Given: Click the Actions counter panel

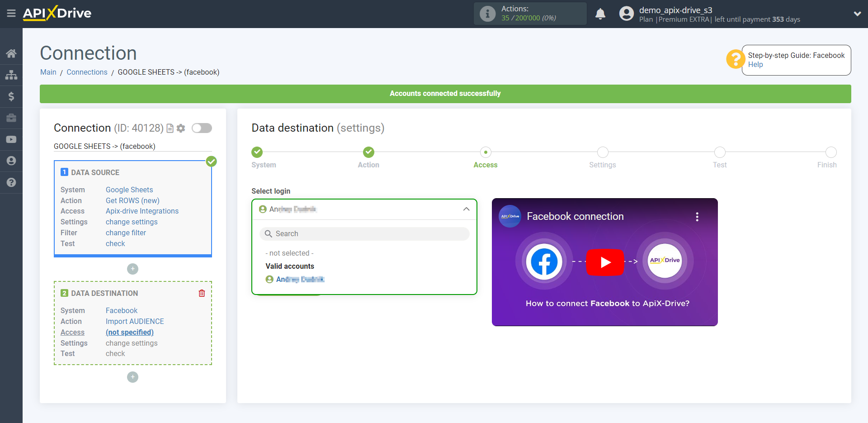Looking at the screenshot, I should (530, 14).
